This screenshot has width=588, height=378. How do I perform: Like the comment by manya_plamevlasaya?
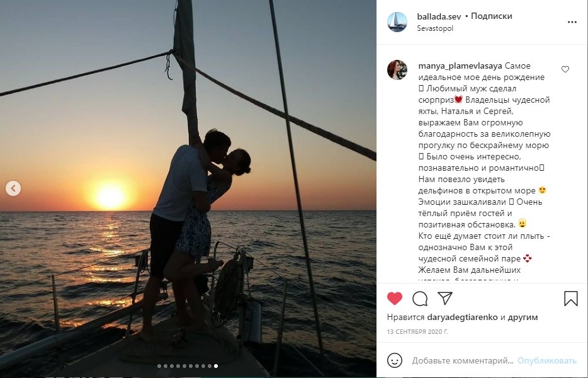coord(565,69)
